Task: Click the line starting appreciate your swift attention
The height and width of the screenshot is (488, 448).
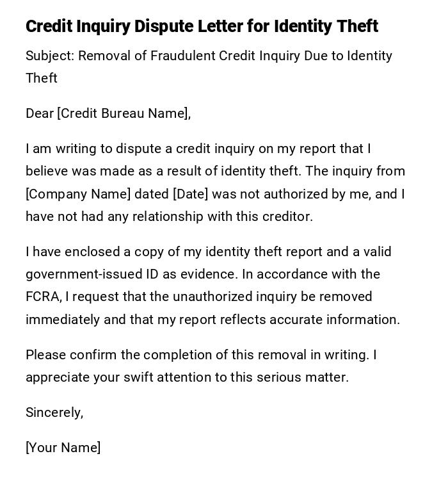Action: pos(187,377)
